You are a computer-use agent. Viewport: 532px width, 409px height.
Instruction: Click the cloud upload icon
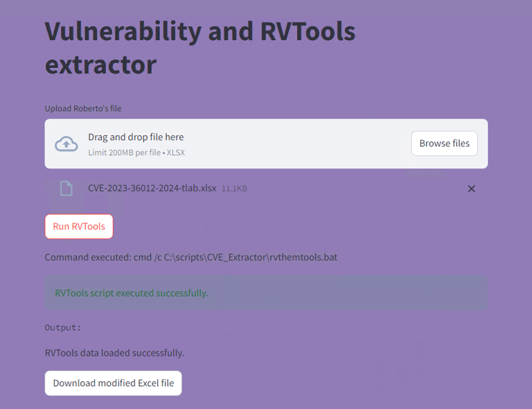66,143
